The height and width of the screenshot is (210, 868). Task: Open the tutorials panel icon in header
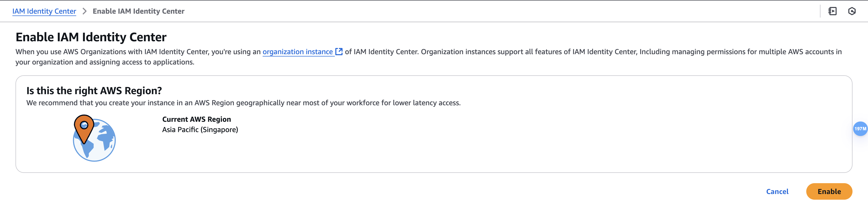coord(833,11)
